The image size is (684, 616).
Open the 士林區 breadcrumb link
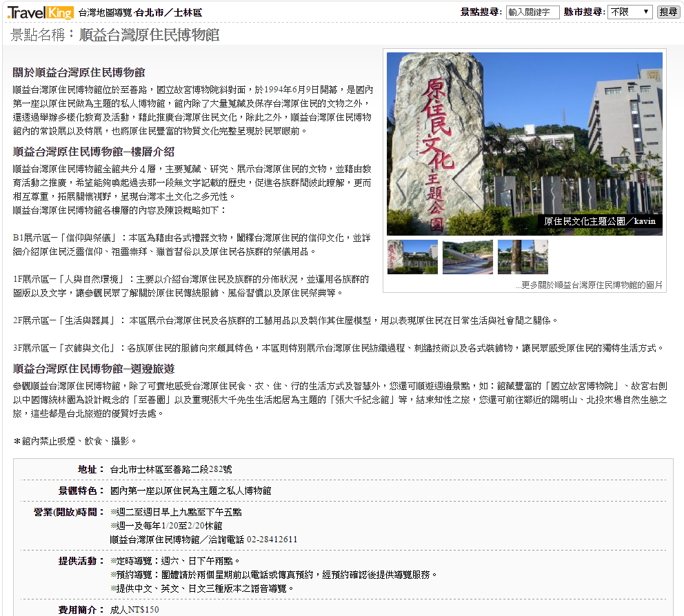(x=188, y=12)
